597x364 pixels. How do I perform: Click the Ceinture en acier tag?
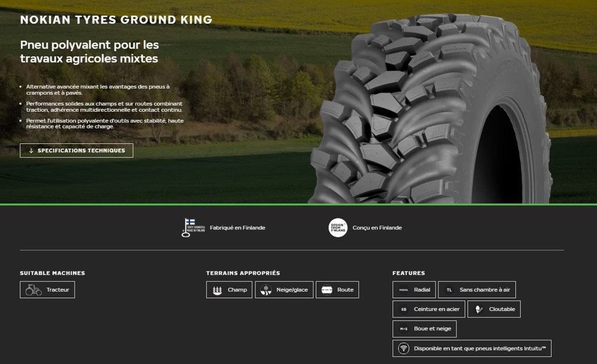[x=429, y=309]
